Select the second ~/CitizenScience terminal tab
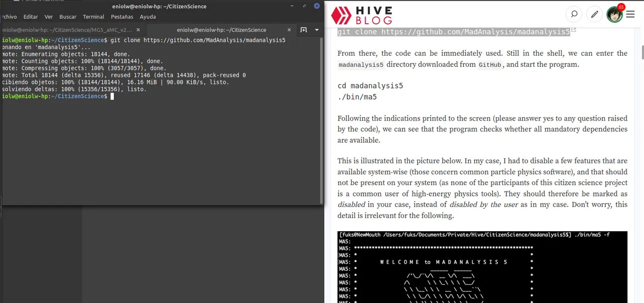644x303 pixels. 221,30
